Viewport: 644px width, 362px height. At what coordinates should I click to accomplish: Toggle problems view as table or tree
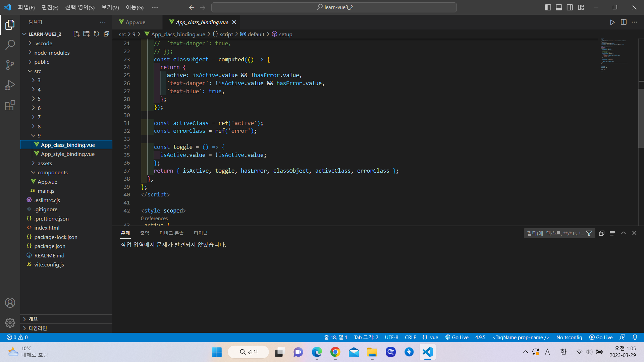tap(612, 233)
